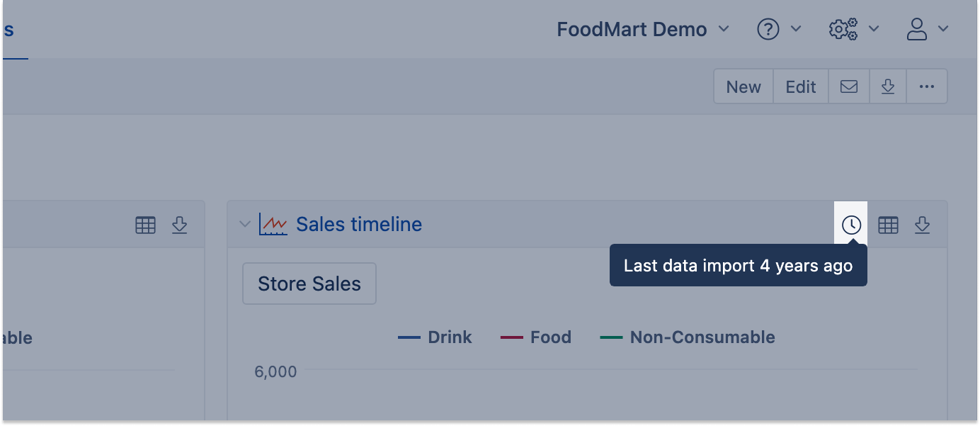Open the user profile menu
This screenshot has height=426, width=980.
click(x=926, y=29)
